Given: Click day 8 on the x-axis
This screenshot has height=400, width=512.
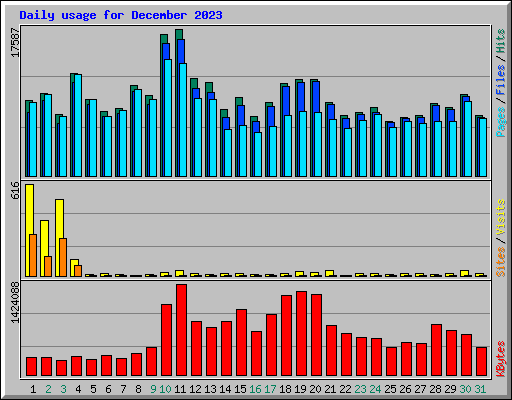Looking at the screenshot, I should coord(138,389).
